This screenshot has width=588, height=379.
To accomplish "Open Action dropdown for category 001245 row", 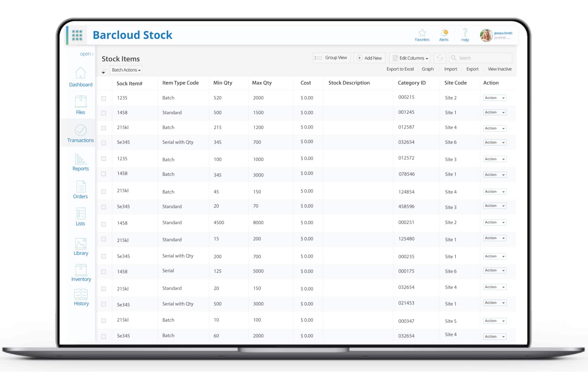I will click(x=495, y=112).
